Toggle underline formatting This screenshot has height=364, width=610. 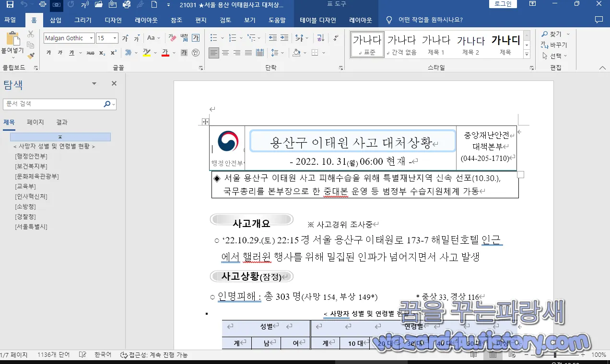coord(71,53)
